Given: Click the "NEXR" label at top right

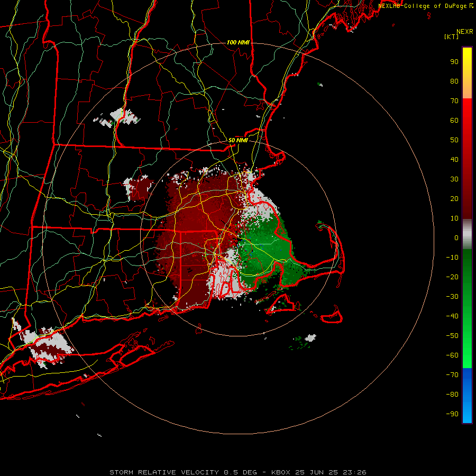Looking at the screenshot, I should click(x=465, y=32).
